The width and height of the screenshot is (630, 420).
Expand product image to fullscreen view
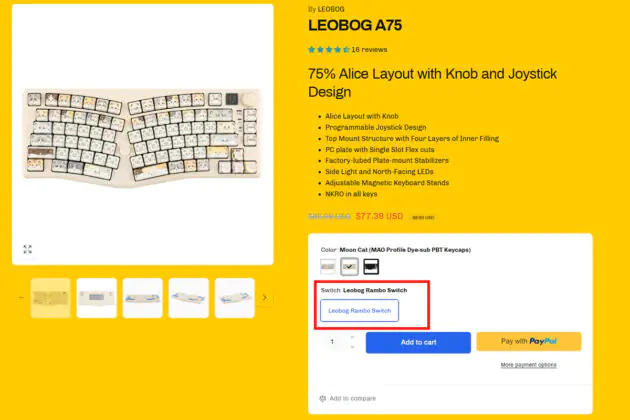pos(27,249)
